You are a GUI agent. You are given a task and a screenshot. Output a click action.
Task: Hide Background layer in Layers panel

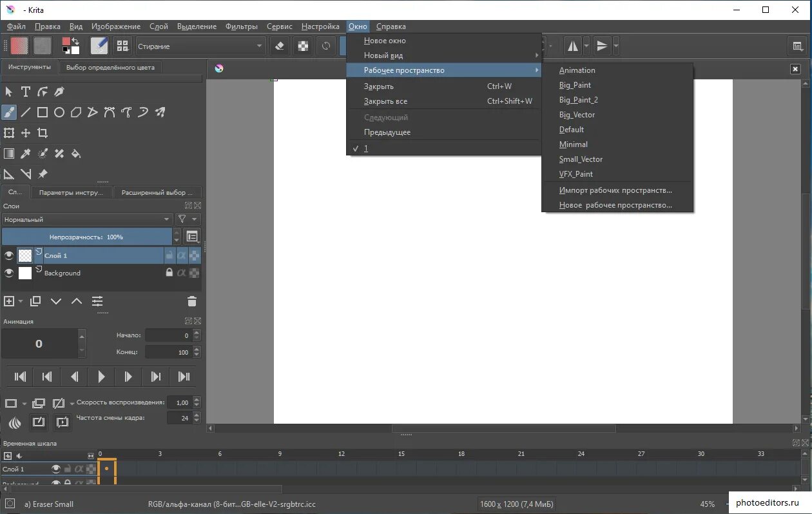(x=9, y=273)
